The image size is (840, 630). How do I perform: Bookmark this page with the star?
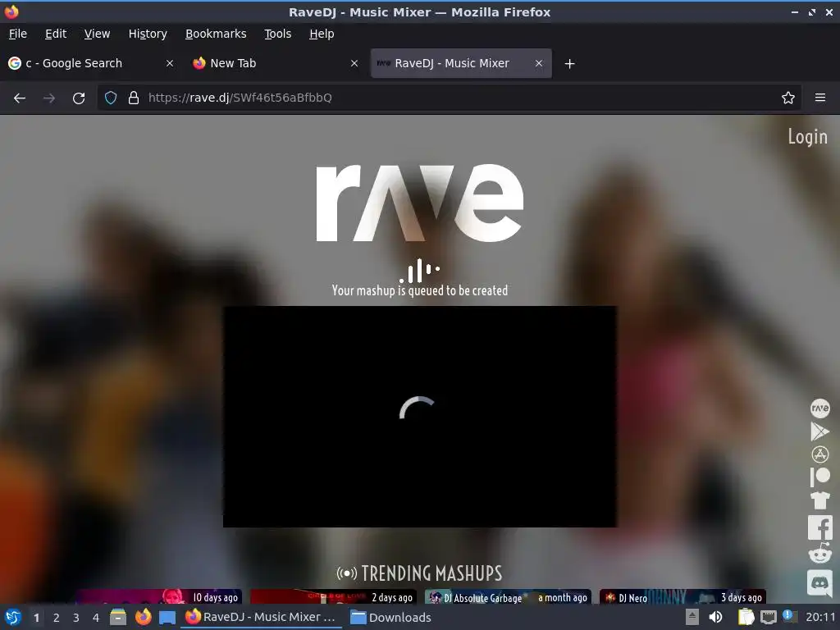click(788, 98)
